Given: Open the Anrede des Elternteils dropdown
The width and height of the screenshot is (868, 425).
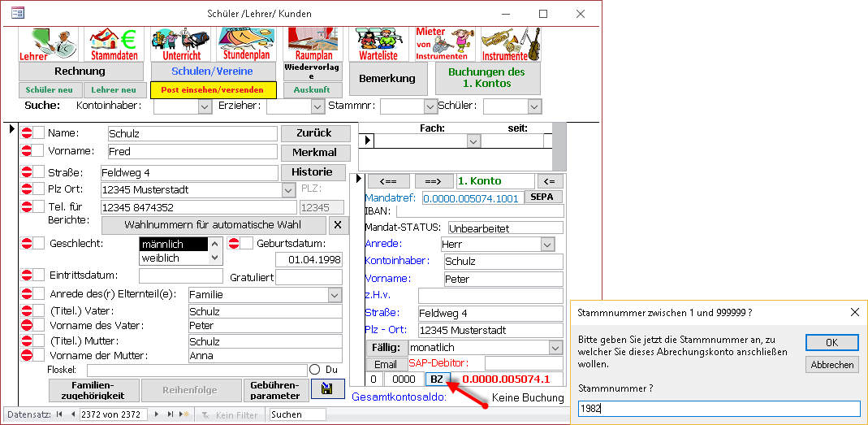Looking at the screenshot, I should pyautogui.click(x=335, y=295).
